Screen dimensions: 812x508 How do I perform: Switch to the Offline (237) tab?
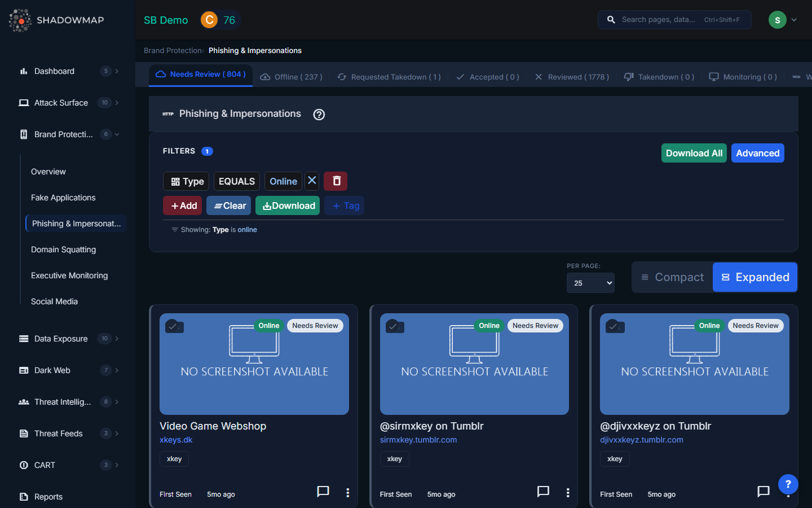(292, 77)
